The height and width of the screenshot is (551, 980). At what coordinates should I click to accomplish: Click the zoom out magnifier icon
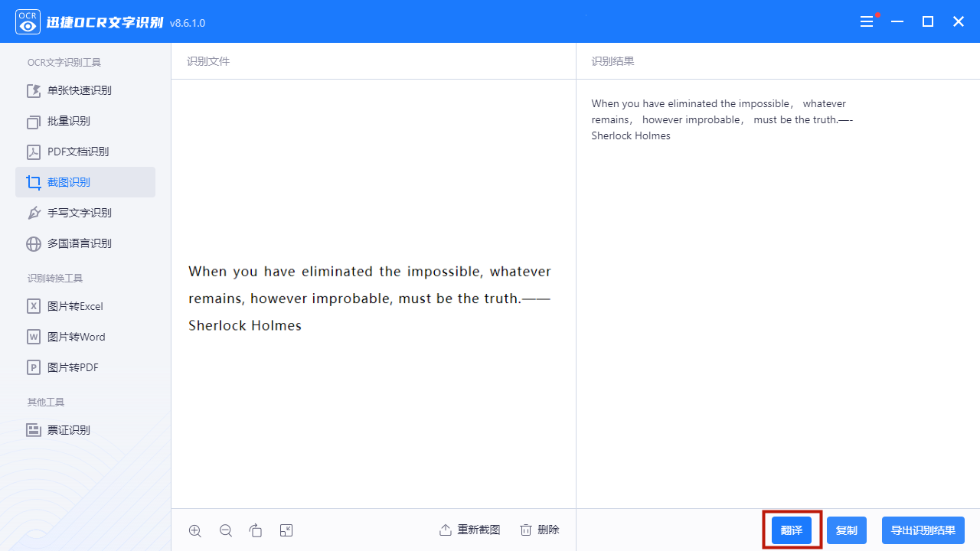coord(226,530)
